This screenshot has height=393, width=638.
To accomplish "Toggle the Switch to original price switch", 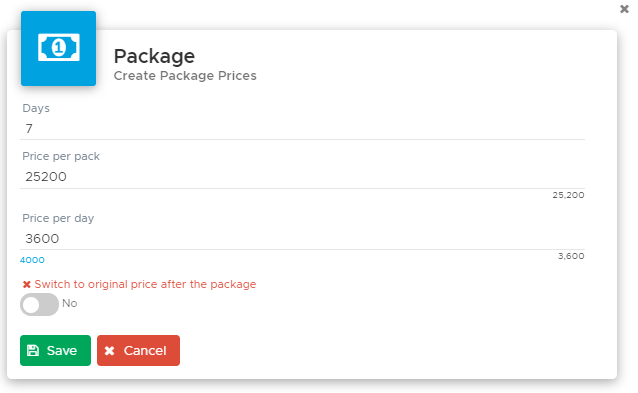I will pos(39,304).
